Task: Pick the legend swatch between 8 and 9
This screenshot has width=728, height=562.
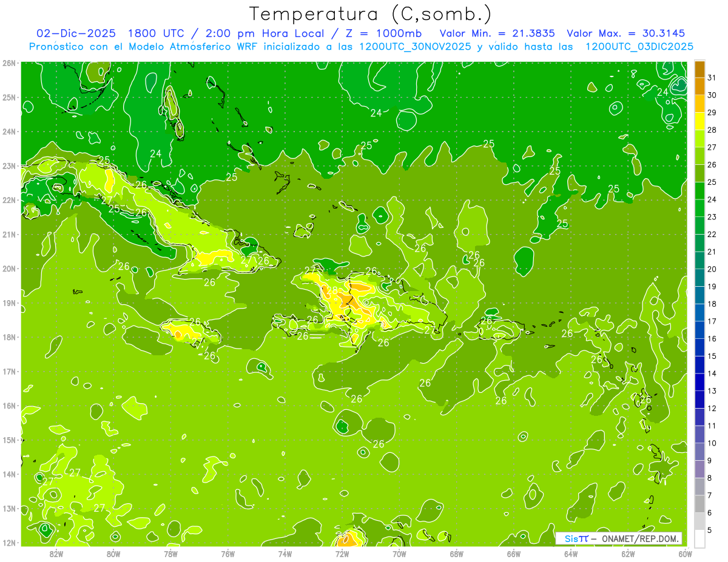Action: point(699,470)
